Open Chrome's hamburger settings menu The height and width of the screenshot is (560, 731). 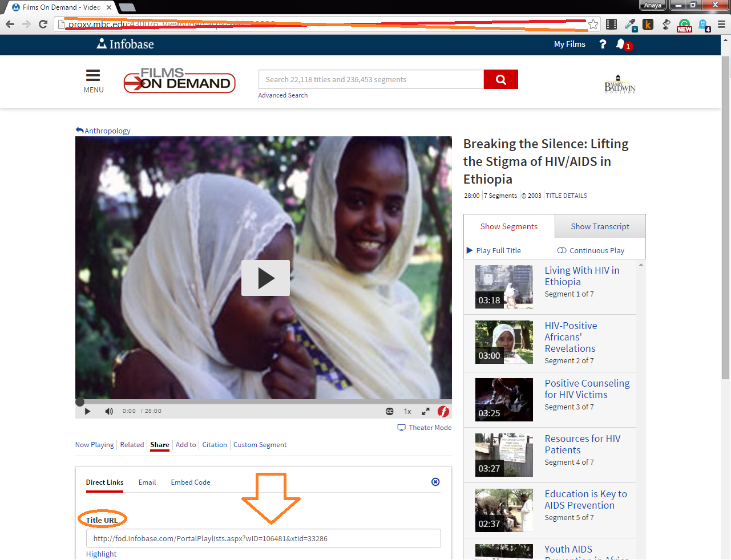(x=721, y=24)
